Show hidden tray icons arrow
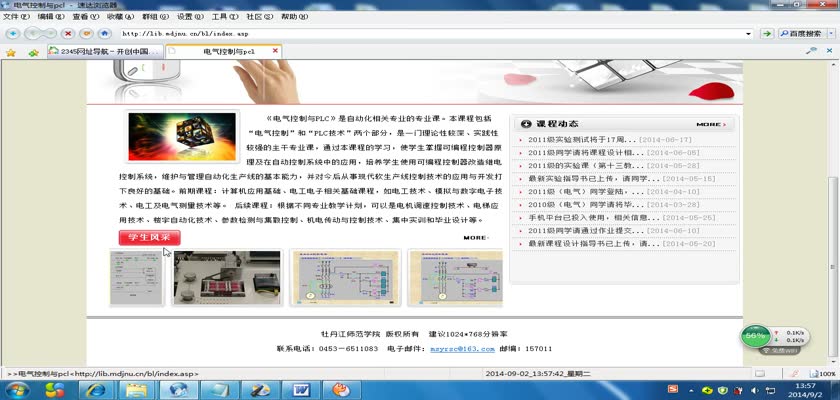840x400 pixels. pos(692,390)
